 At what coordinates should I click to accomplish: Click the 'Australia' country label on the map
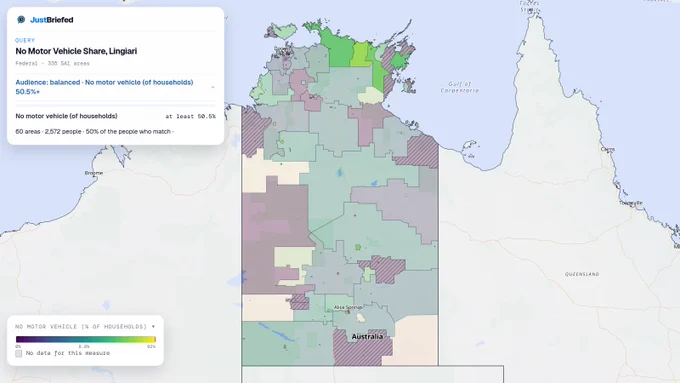point(367,337)
